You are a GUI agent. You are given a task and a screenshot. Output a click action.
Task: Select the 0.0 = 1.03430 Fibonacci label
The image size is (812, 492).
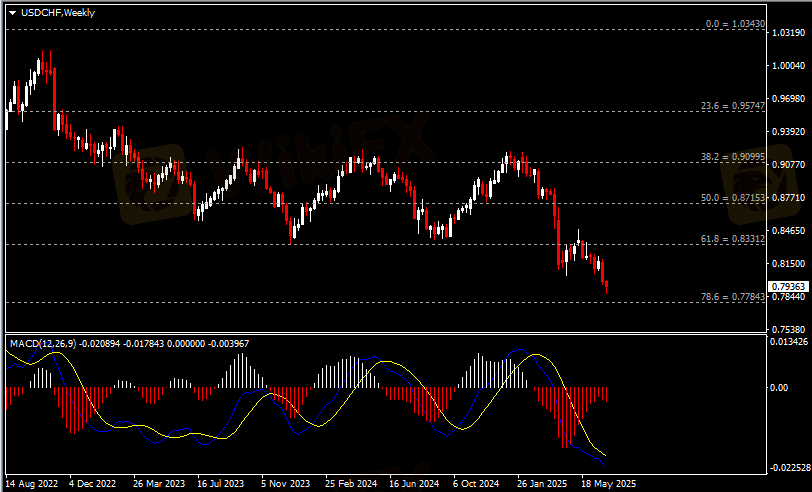[x=735, y=24]
